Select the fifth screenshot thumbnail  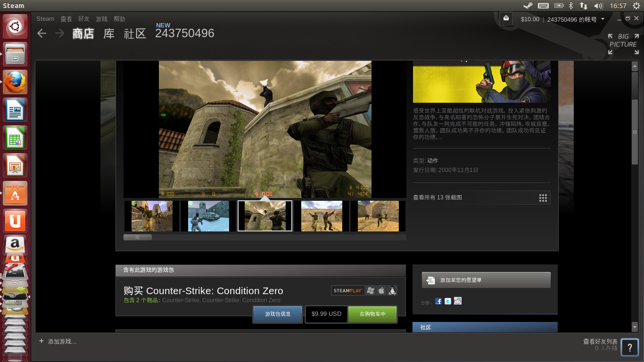click(378, 216)
